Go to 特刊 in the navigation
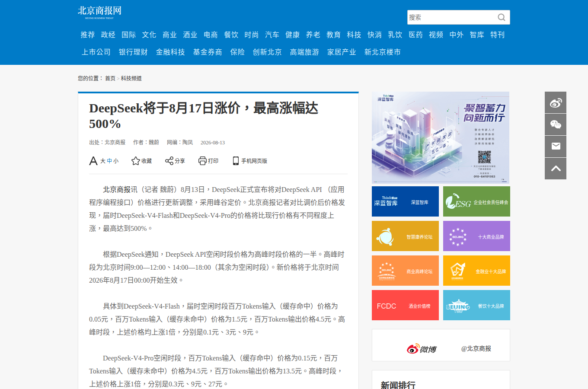 [x=498, y=35]
